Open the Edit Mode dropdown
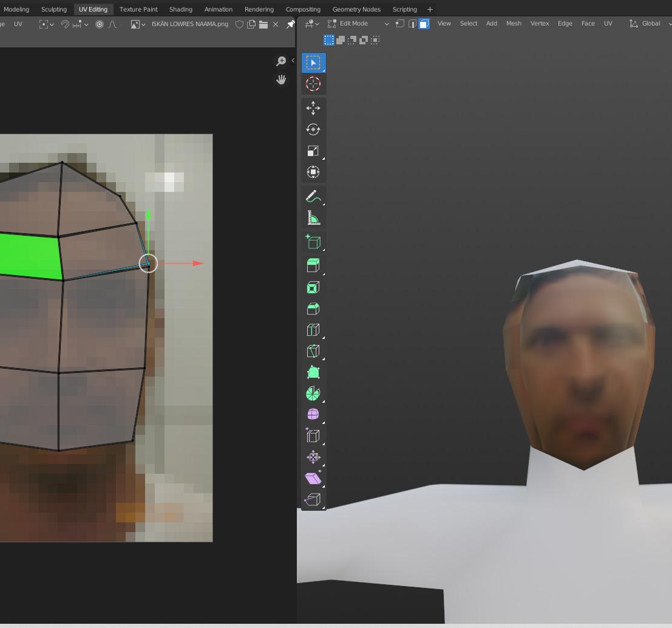Image resolution: width=672 pixels, height=628 pixels. (x=358, y=24)
